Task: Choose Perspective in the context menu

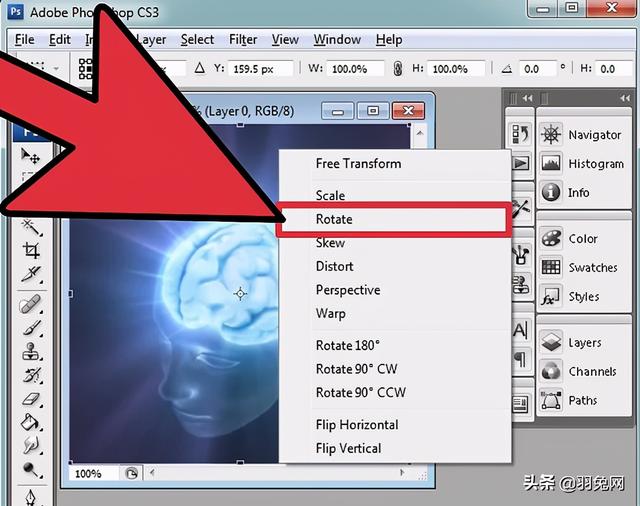Action: pyautogui.click(x=395, y=290)
